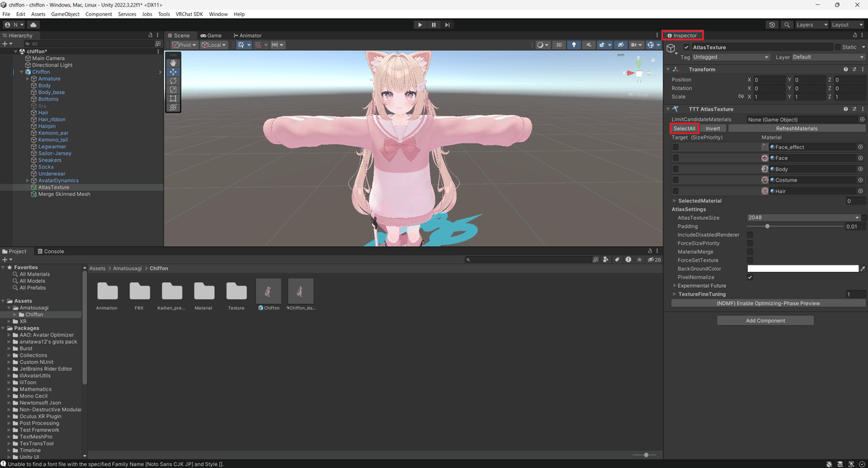
Task: Toggle the Static checkbox
Action: pos(838,47)
